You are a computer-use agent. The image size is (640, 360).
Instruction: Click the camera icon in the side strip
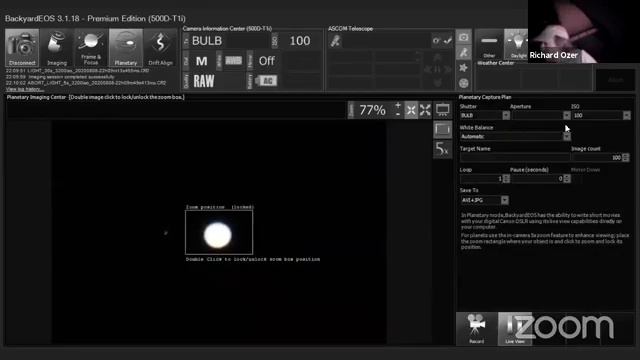[x=464, y=38]
